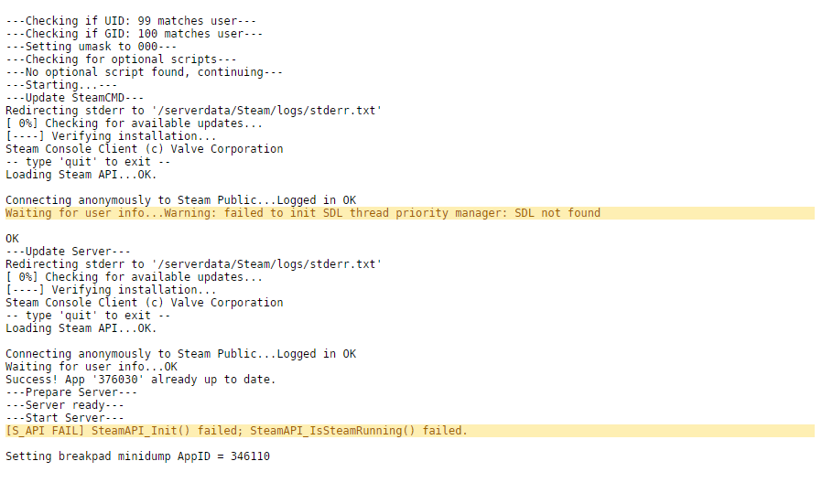Click the 'Setting breakpad minidump AppID = 346110' line
The height and width of the screenshot is (504, 822).
point(138,456)
